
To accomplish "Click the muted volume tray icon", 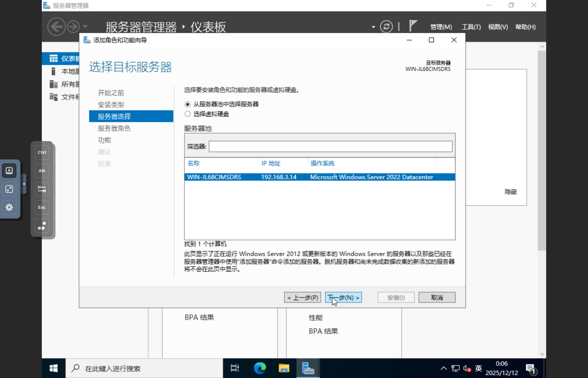I will coord(467,368).
